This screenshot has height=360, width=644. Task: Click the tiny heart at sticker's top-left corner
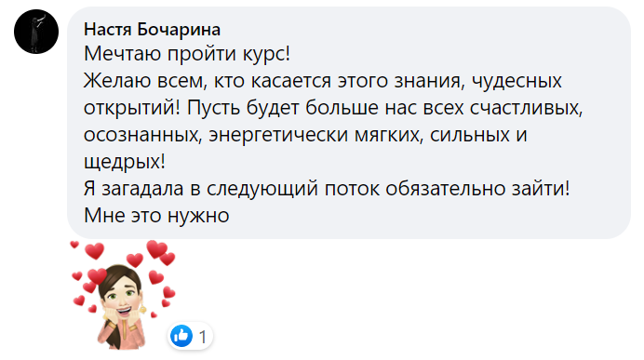74,245
